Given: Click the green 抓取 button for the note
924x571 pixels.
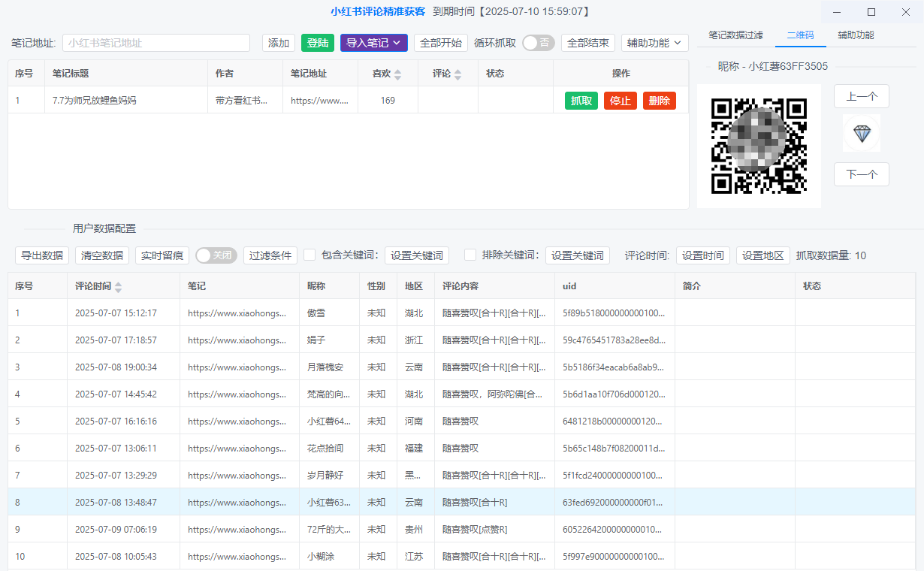Looking at the screenshot, I should pyautogui.click(x=581, y=101).
